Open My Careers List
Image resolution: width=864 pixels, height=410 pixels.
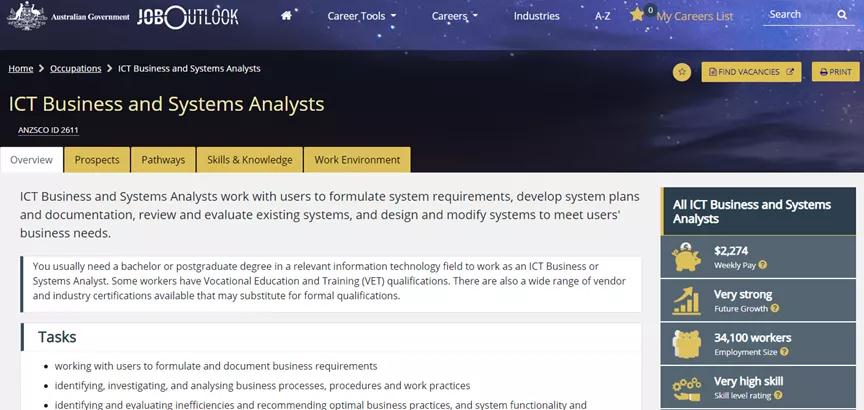point(694,17)
